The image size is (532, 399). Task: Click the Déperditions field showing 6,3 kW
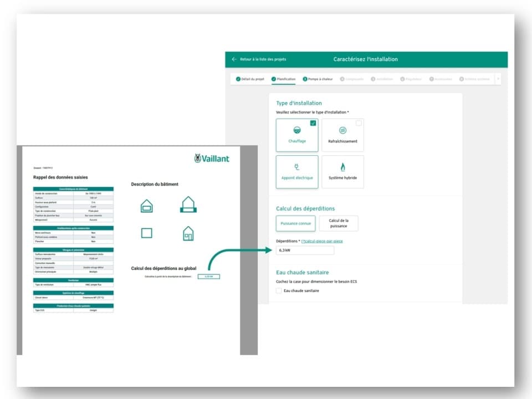(x=305, y=250)
